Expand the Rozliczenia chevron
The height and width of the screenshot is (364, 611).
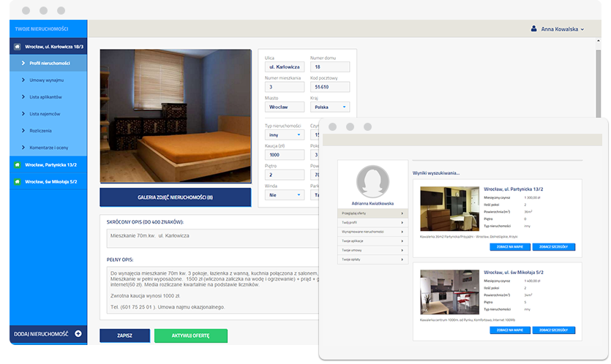tap(23, 131)
